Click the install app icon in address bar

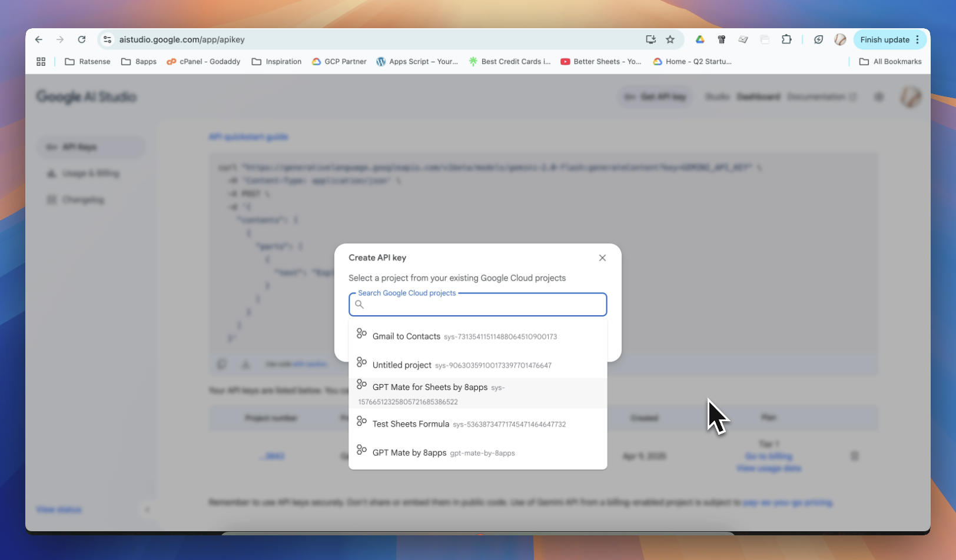[650, 39]
